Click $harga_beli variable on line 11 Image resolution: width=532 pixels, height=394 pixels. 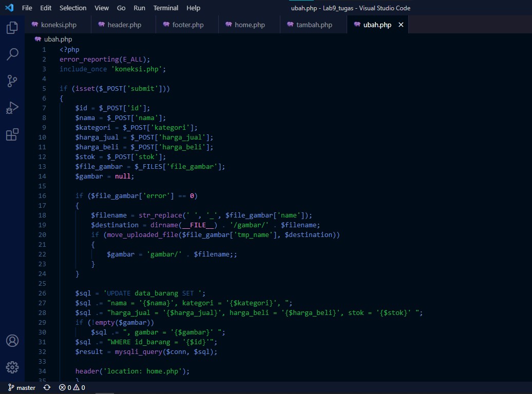tap(97, 147)
